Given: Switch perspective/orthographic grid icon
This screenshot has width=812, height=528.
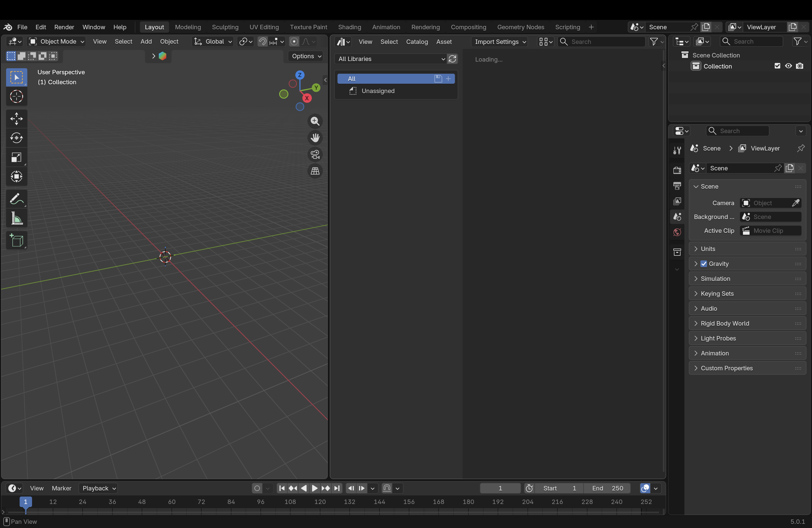Looking at the screenshot, I should [315, 171].
